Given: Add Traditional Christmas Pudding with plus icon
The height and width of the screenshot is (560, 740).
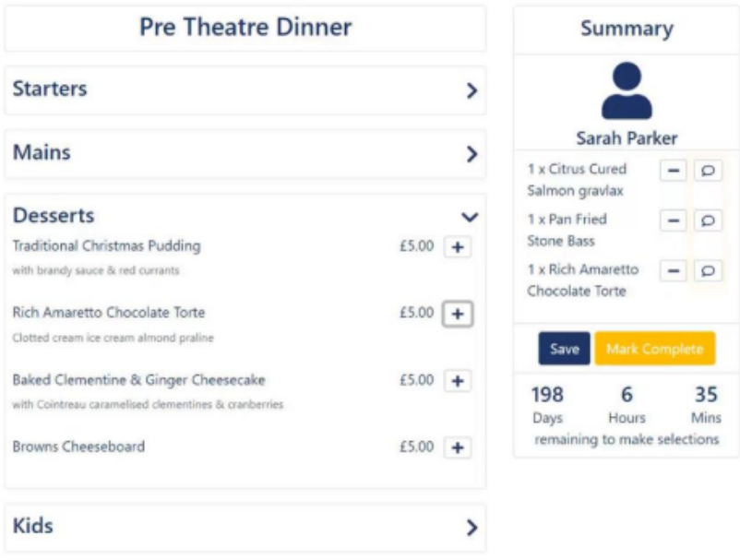Looking at the screenshot, I should click(458, 247).
